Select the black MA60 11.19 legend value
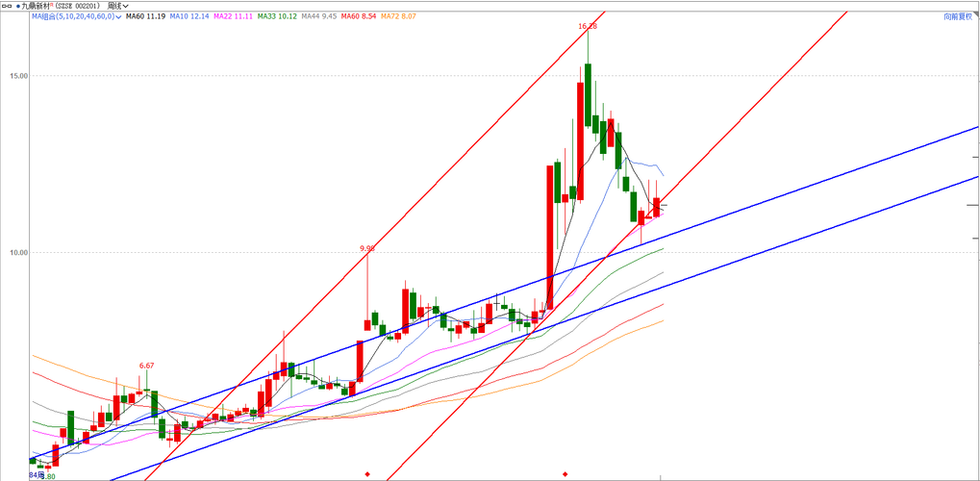Image resolution: width=980 pixels, height=481 pixels. pyautogui.click(x=145, y=16)
